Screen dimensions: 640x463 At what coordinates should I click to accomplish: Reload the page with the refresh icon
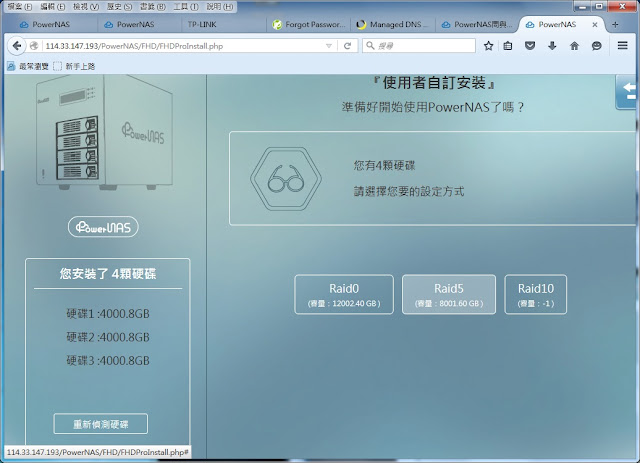pyautogui.click(x=347, y=46)
